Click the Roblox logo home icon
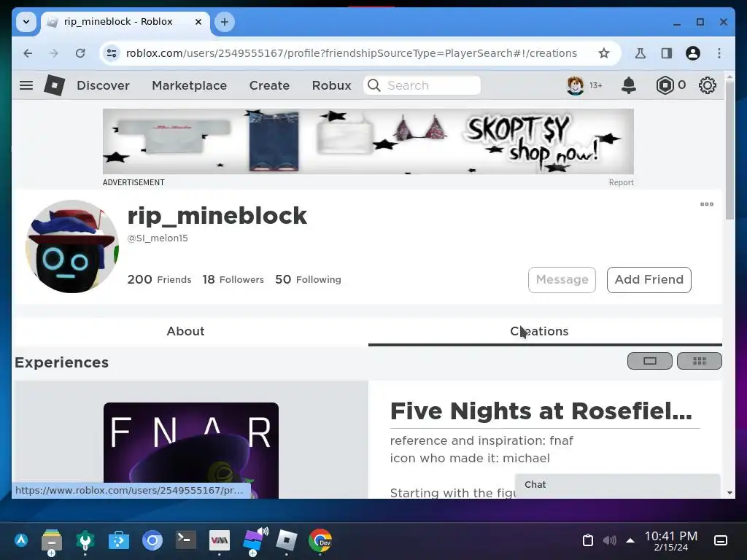The height and width of the screenshot is (560, 747). pos(54,85)
